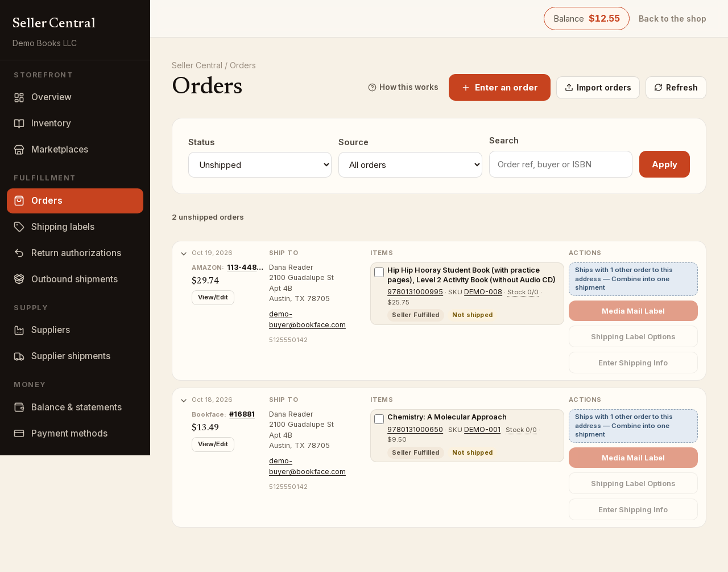This screenshot has width=728, height=572.
Task: Click the Overview grid icon in sidebar
Action: 19,97
